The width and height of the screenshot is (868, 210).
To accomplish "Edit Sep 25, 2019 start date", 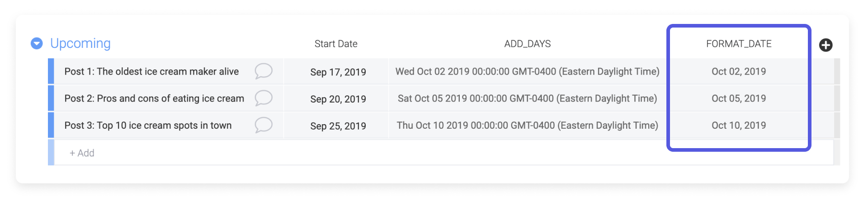I will pos(338,126).
